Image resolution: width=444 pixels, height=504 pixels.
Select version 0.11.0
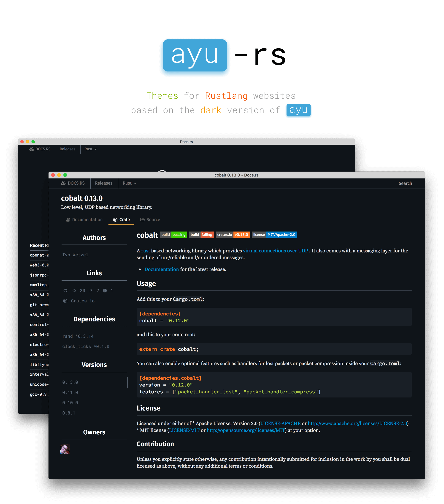point(70,392)
